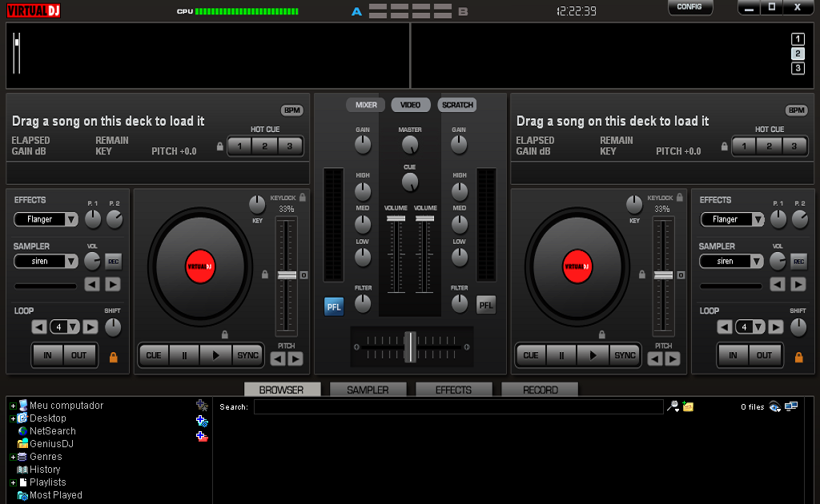Image resolution: width=820 pixels, height=504 pixels.
Task: Halve the right loop length
Action: pyautogui.click(x=724, y=327)
